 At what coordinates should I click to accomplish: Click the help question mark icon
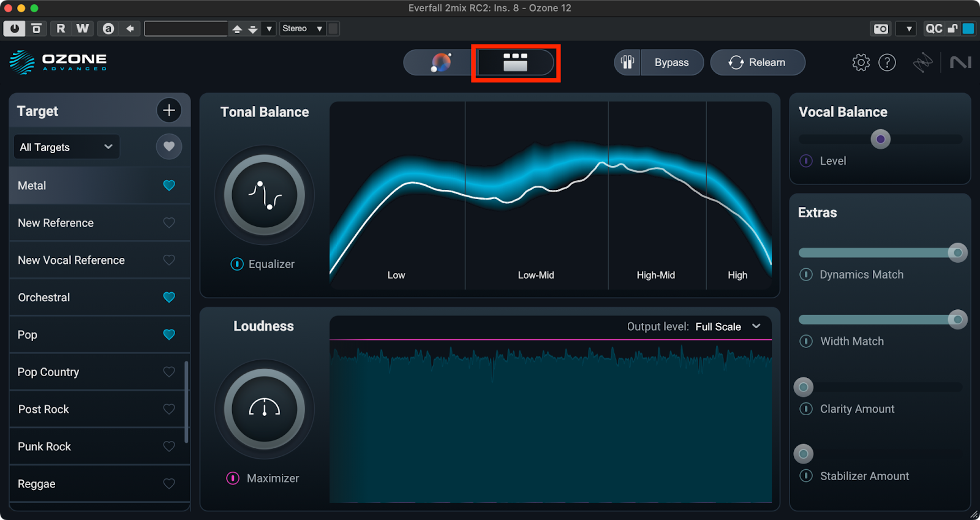887,62
